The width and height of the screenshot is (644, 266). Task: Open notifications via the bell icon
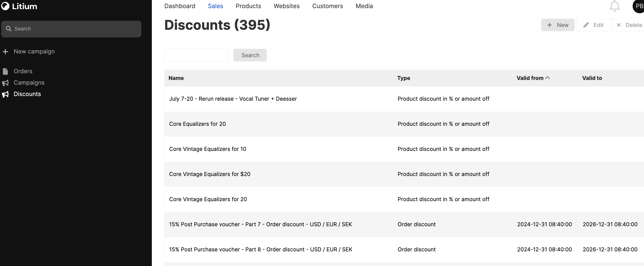coord(614,6)
